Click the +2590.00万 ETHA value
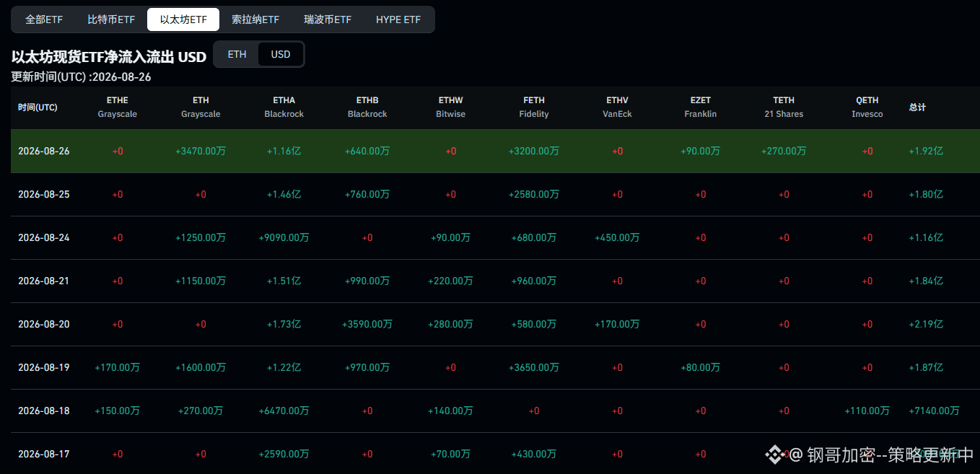This screenshot has height=474, width=980. (x=284, y=454)
